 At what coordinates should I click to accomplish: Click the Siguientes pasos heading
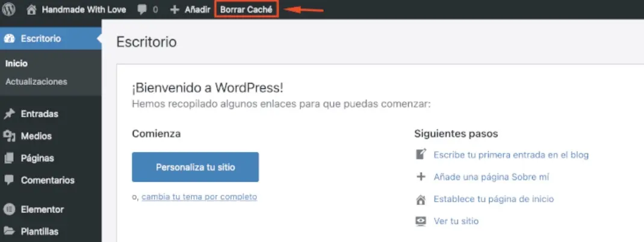click(456, 134)
